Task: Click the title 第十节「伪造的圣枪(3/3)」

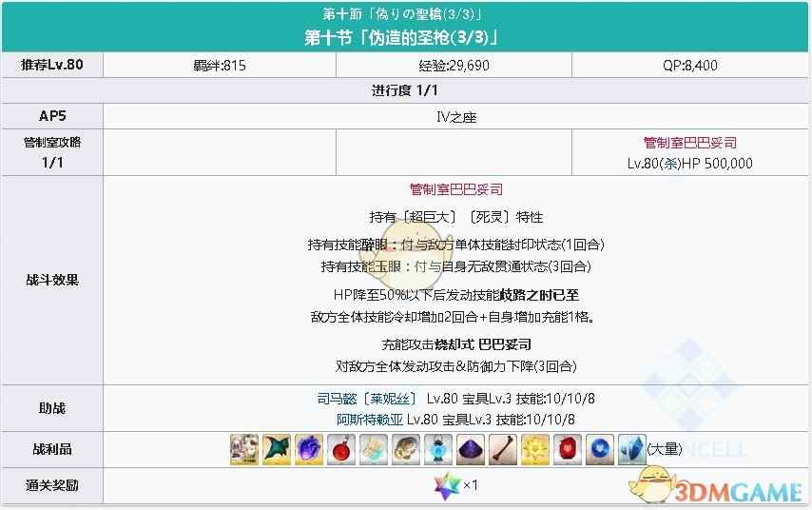Action: [401, 37]
